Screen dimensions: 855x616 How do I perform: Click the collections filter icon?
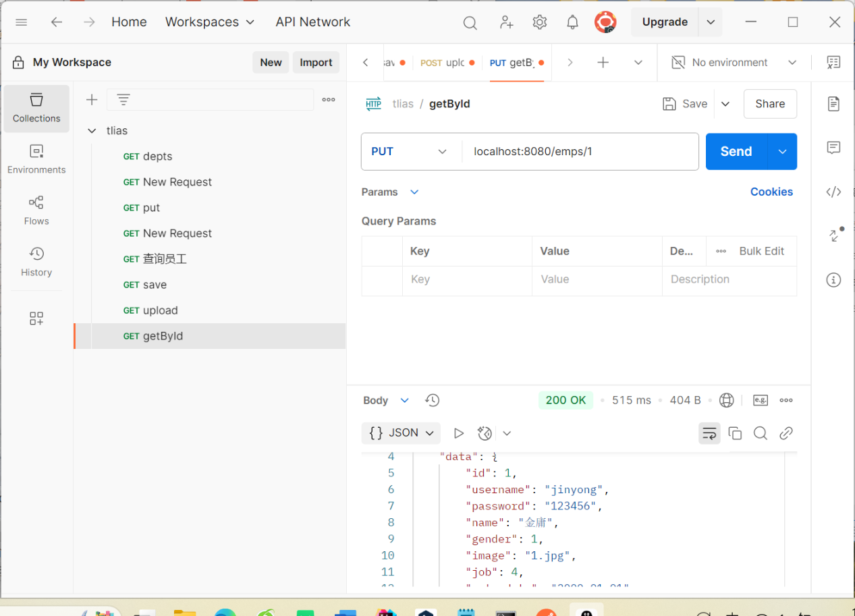pos(123,100)
